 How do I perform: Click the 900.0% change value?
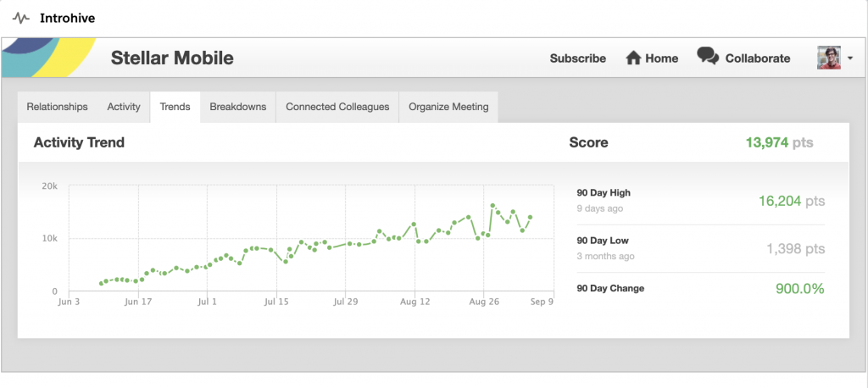point(800,288)
